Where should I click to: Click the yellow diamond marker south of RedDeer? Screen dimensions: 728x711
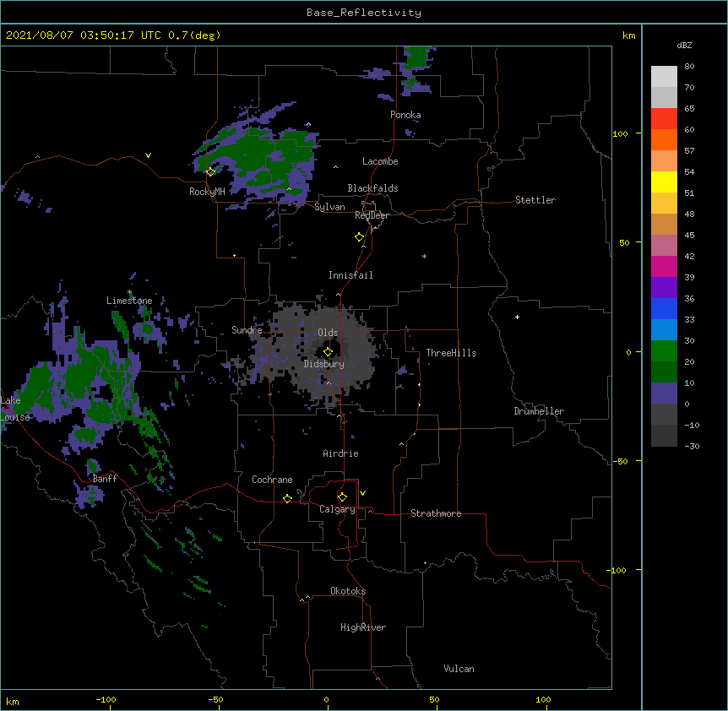coord(360,236)
